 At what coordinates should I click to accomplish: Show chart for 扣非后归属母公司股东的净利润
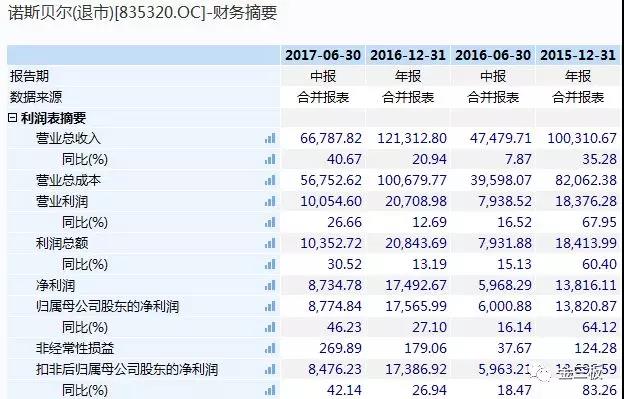270,370
